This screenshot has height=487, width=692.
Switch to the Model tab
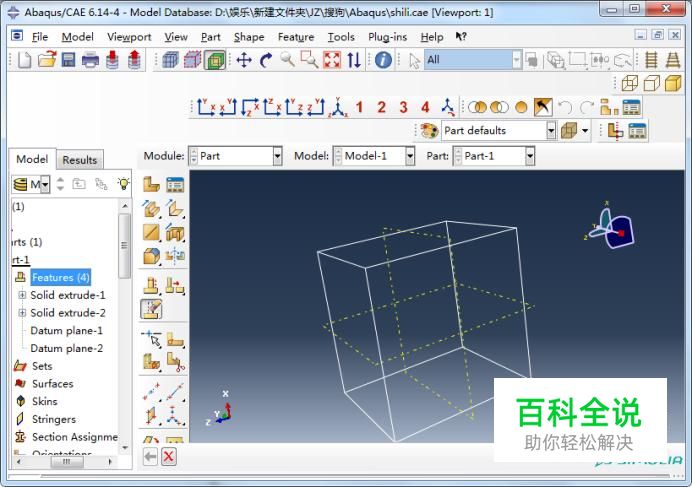(32, 159)
